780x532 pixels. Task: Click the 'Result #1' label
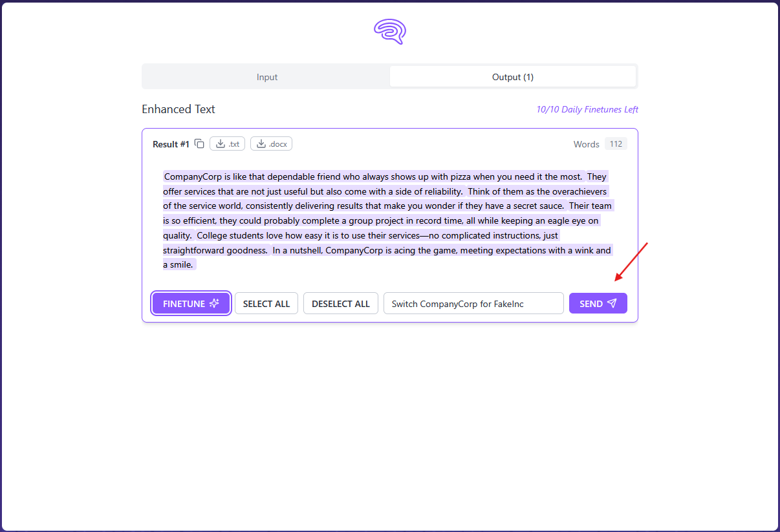[x=171, y=144]
